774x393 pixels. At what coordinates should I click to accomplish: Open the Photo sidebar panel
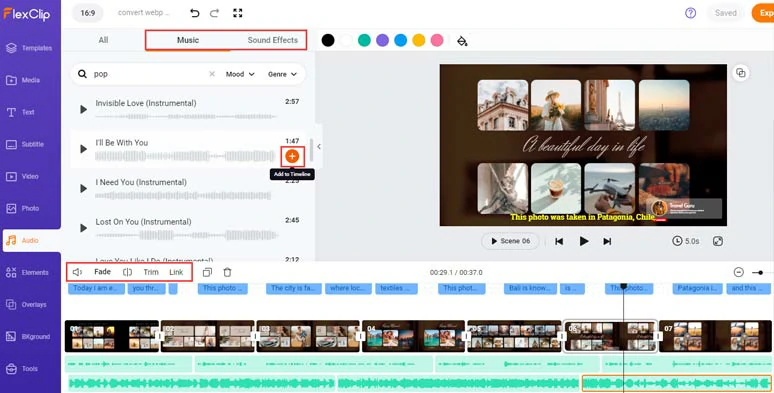(x=23, y=208)
